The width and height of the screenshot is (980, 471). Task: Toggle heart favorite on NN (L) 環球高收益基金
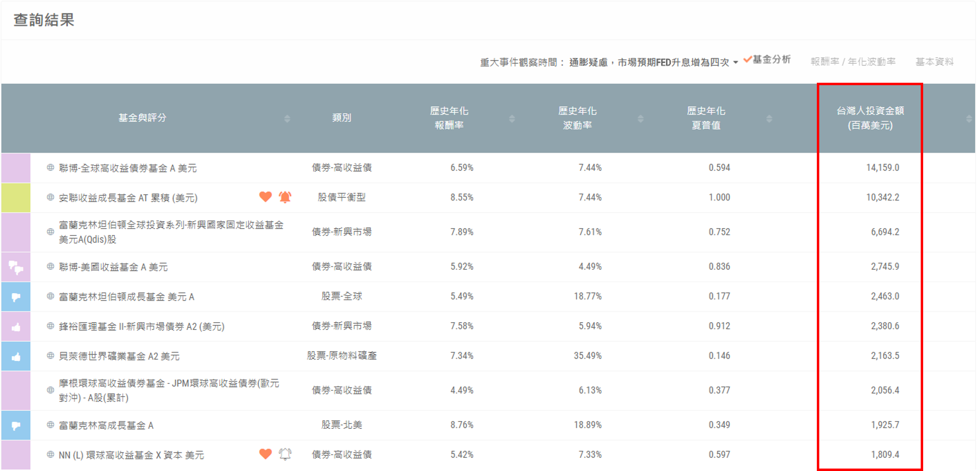266,454
